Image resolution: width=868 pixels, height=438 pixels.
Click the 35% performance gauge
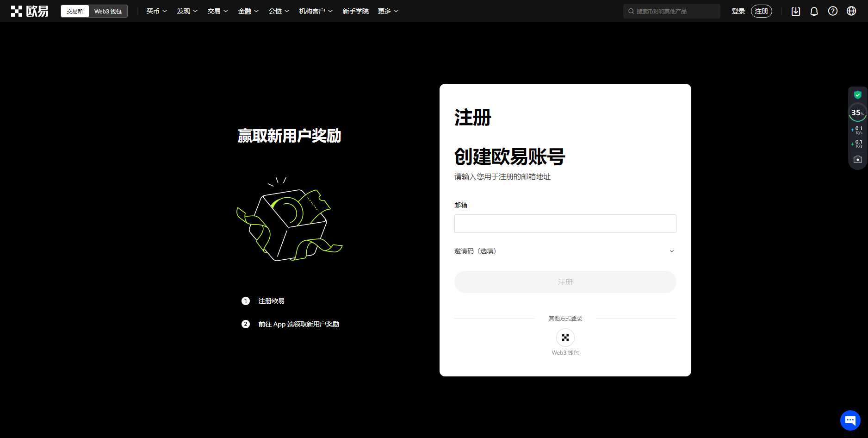(857, 113)
